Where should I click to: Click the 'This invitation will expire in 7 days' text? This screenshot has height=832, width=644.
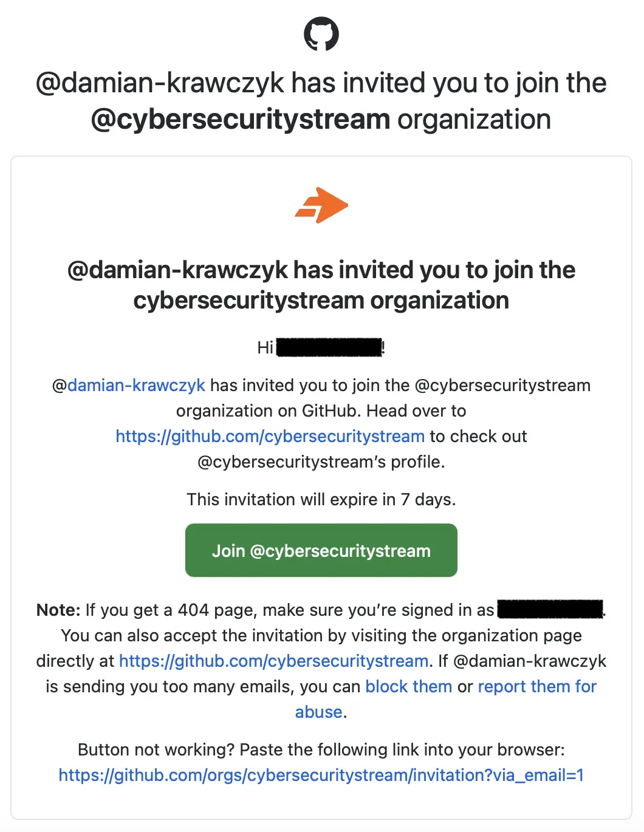pyautogui.click(x=321, y=499)
